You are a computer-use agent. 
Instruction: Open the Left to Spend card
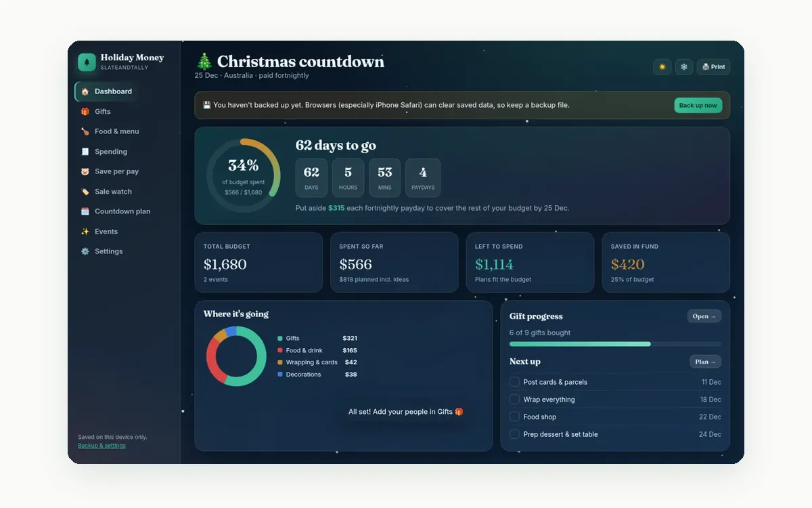(x=531, y=263)
